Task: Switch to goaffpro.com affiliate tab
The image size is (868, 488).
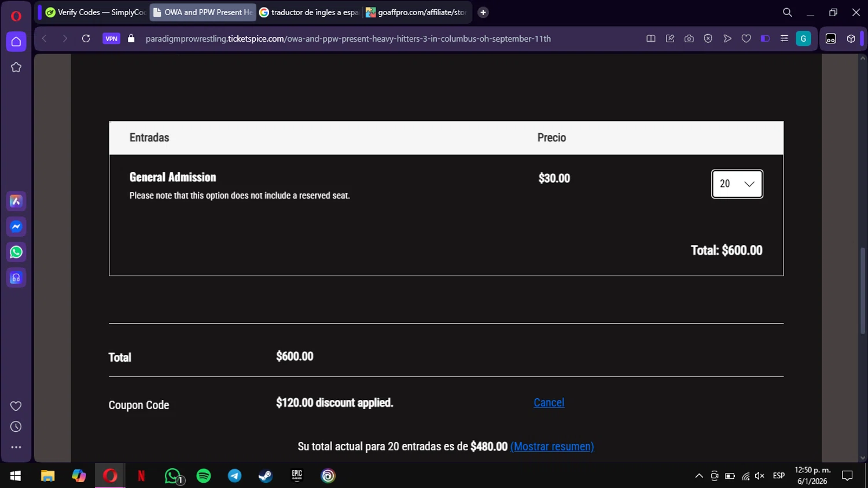Action: pos(417,12)
